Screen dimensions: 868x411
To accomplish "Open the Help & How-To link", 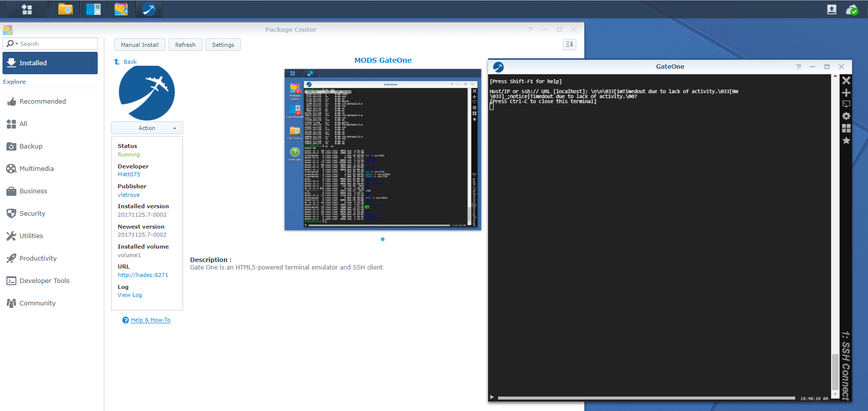I will pyautogui.click(x=150, y=320).
